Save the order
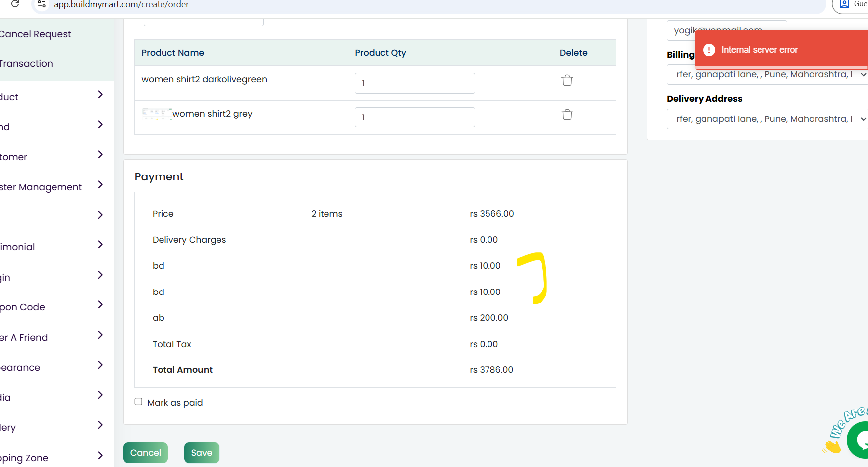868x467 pixels. pyautogui.click(x=202, y=453)
